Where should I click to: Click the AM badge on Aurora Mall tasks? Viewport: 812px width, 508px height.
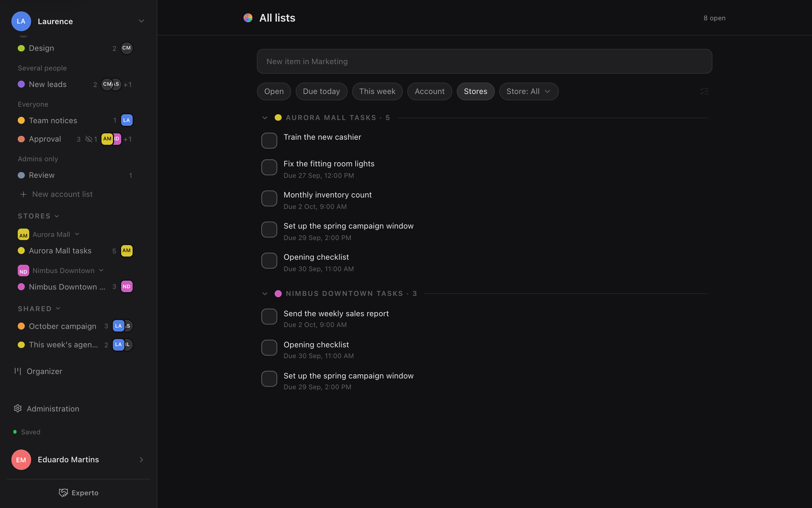(127, 251)
